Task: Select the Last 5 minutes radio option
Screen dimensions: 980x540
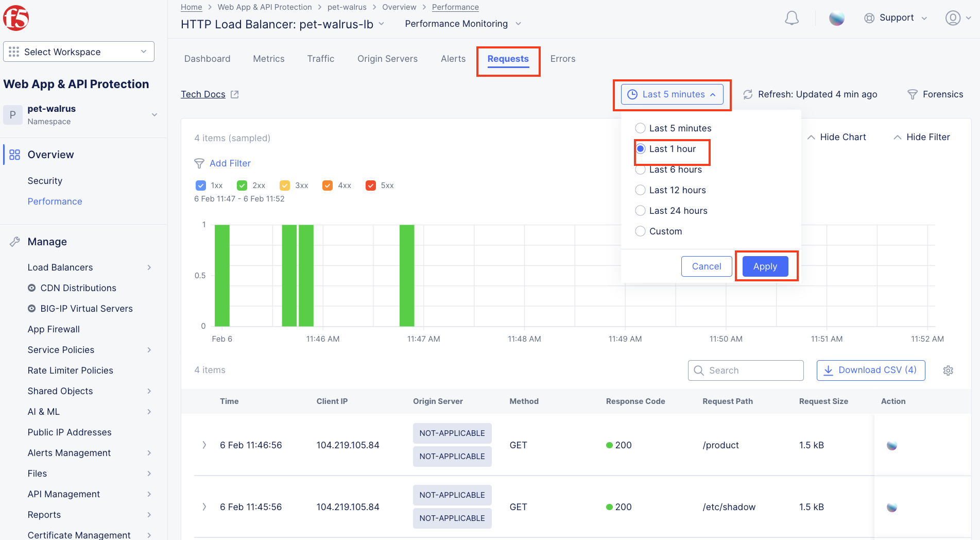Action: tap(640, 128)
